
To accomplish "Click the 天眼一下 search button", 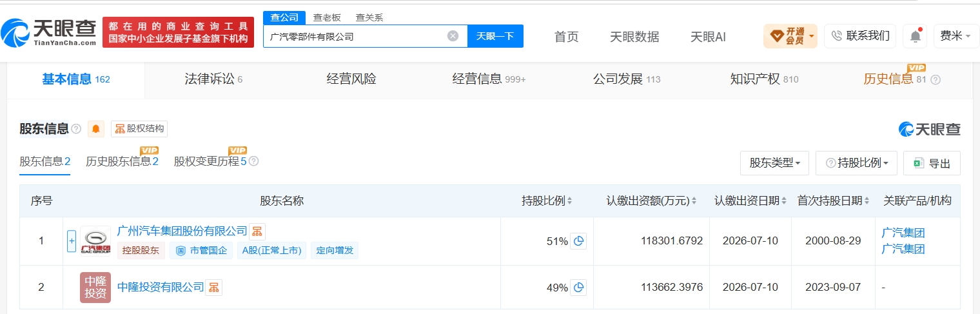I will tap(495, 36).
